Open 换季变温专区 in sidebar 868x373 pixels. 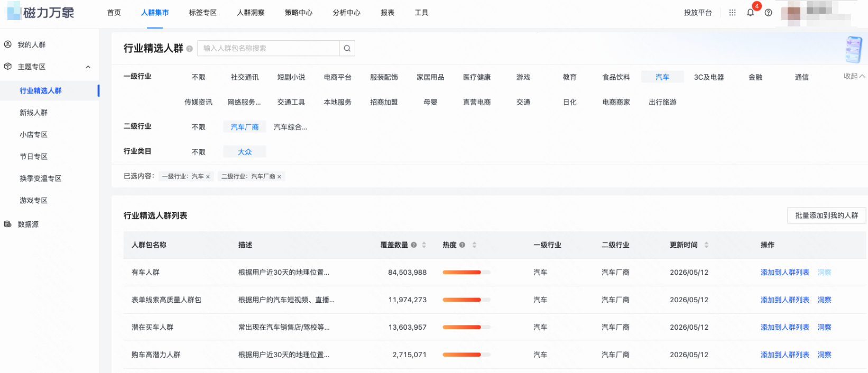(41, 179)
